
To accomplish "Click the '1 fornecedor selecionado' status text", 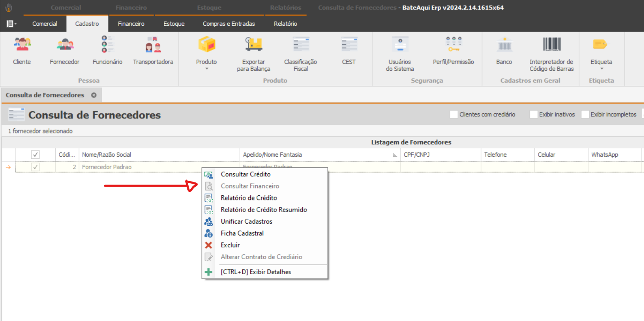I will click(x=40, y=131).
